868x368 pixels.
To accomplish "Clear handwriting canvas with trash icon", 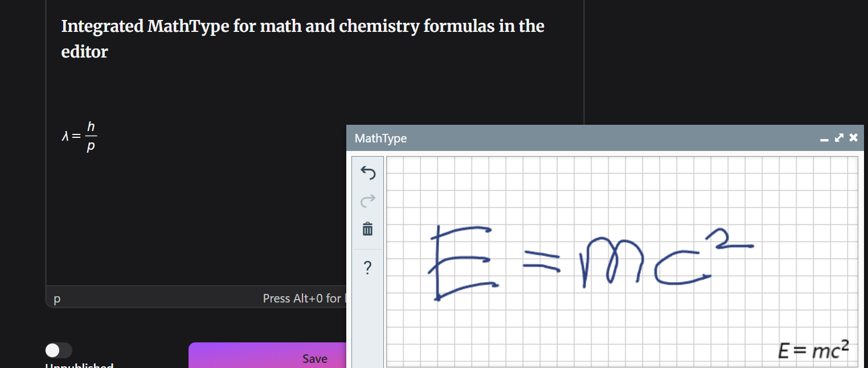I will (x=368, y=228).
